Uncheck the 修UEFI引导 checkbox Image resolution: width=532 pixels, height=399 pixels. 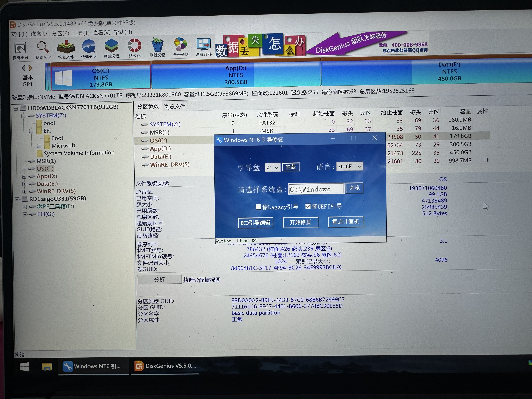[x=308, y=206]
